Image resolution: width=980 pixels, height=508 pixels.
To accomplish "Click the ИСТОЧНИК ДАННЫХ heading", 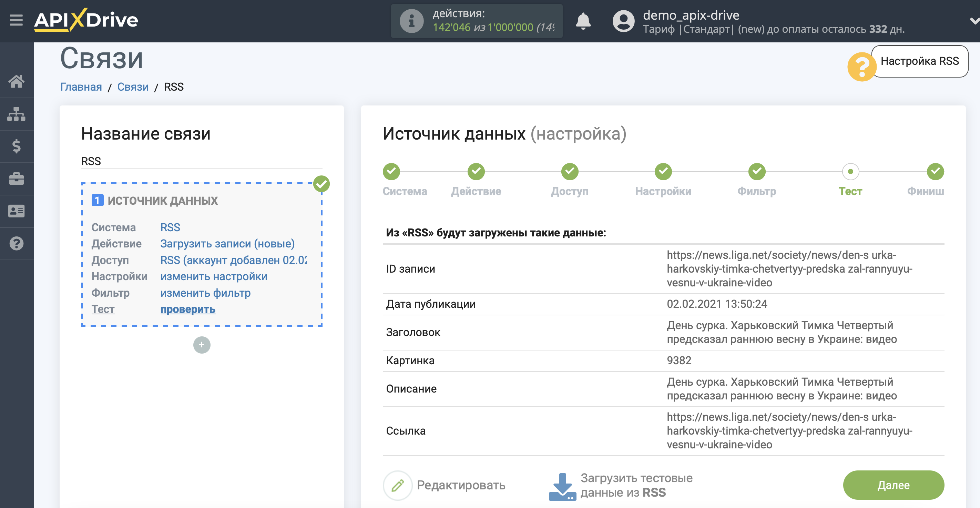I will click(162, 201).
